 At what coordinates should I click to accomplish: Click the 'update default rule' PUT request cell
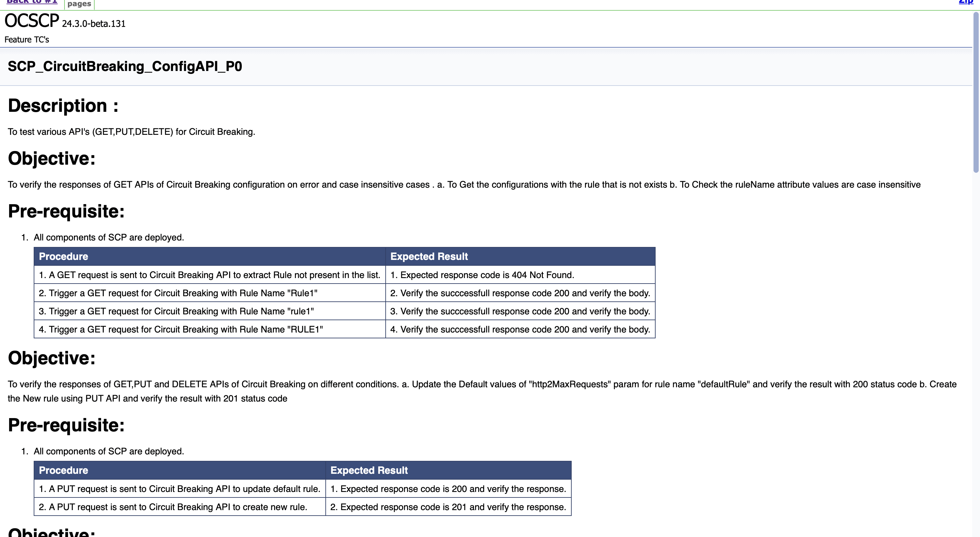(179, 489)
